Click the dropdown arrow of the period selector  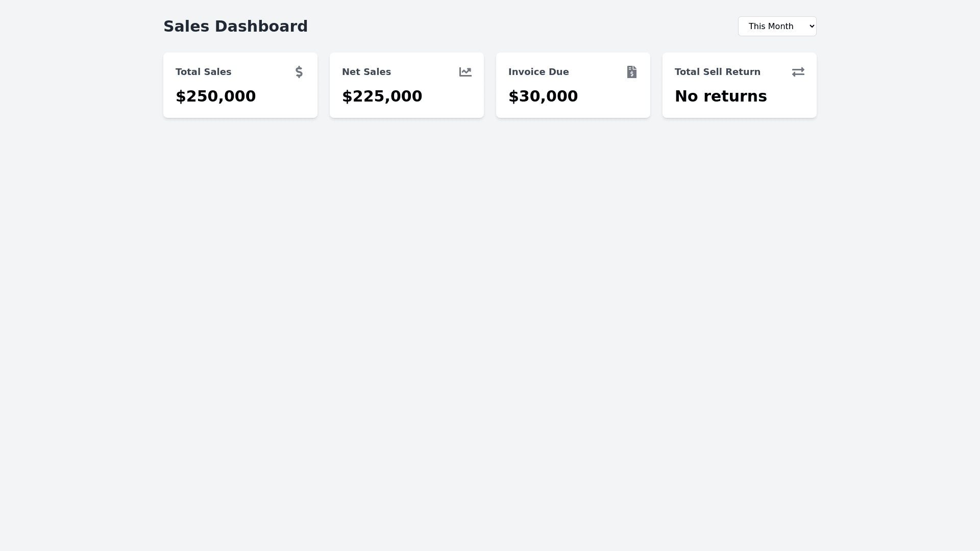pyautogui.click(x=812, y=26)
